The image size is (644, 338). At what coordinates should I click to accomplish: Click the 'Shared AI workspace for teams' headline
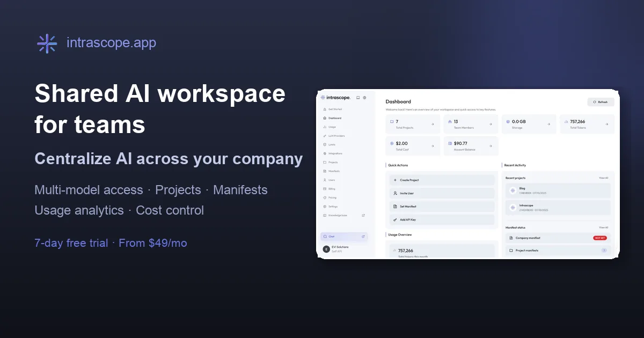tap(160, 109)
